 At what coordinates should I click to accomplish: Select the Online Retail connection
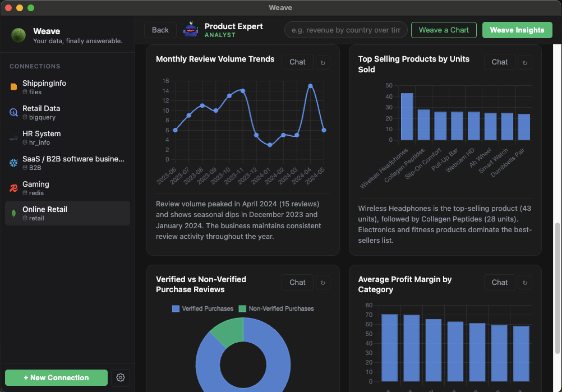[x=67, y=213]
